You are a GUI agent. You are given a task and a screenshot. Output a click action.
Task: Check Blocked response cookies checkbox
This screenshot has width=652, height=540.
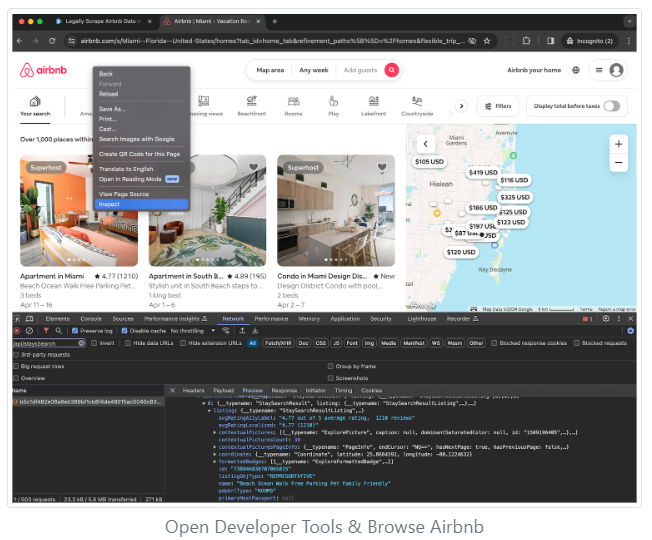pyautogui.click(x=494, y=343)
